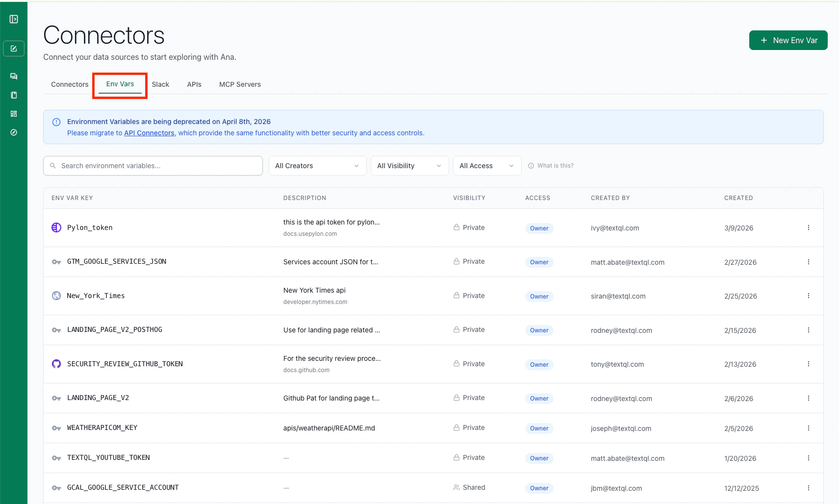The height and width of the screenshot is (504, 839).
Task: Click developer.nytimes.com description text
Action: click(x=315, y=302)
